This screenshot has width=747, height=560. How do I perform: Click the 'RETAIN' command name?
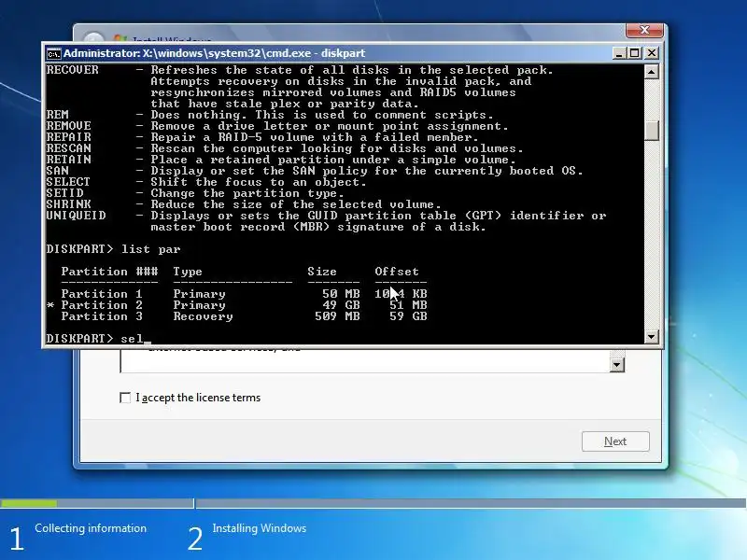click(68, 160)
